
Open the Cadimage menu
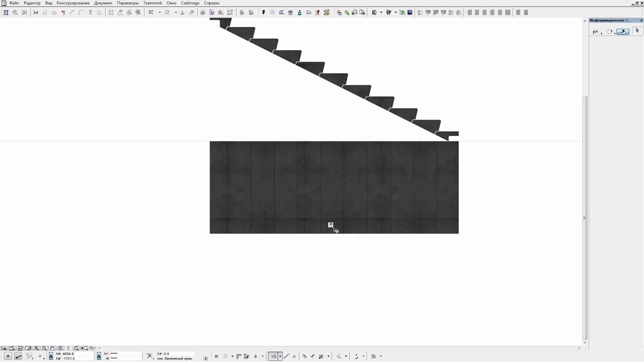(190, 3)
